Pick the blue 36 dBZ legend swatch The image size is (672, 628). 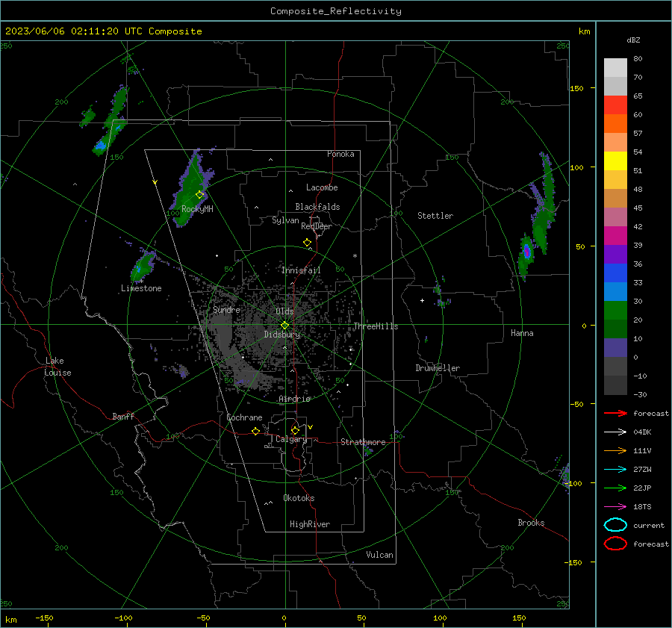[615, 273]
